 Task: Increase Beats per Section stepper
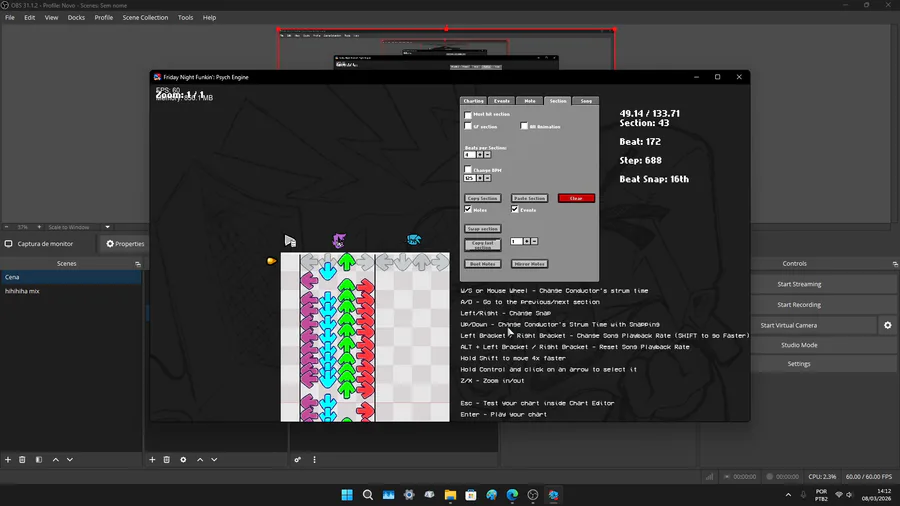click(480, 154)
